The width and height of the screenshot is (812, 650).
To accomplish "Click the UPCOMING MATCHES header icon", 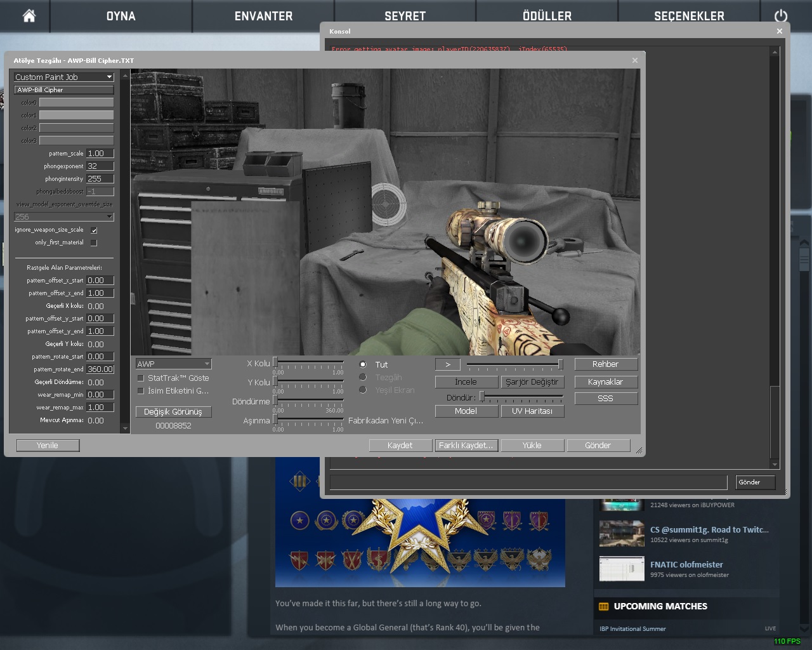I will pyautogui.click(x=604, y=606).
